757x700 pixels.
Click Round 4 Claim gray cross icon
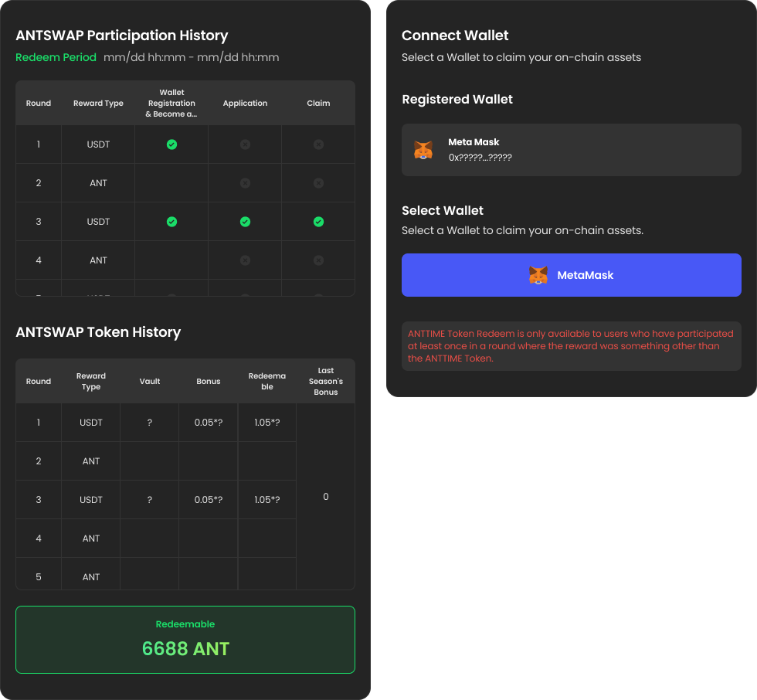pyautogui.click(x=318, y=260)
